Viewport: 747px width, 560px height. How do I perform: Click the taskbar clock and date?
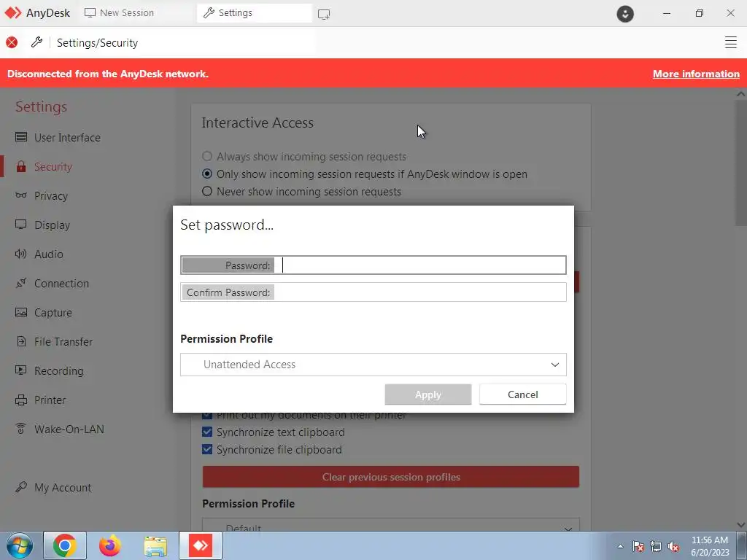[710, 546]
